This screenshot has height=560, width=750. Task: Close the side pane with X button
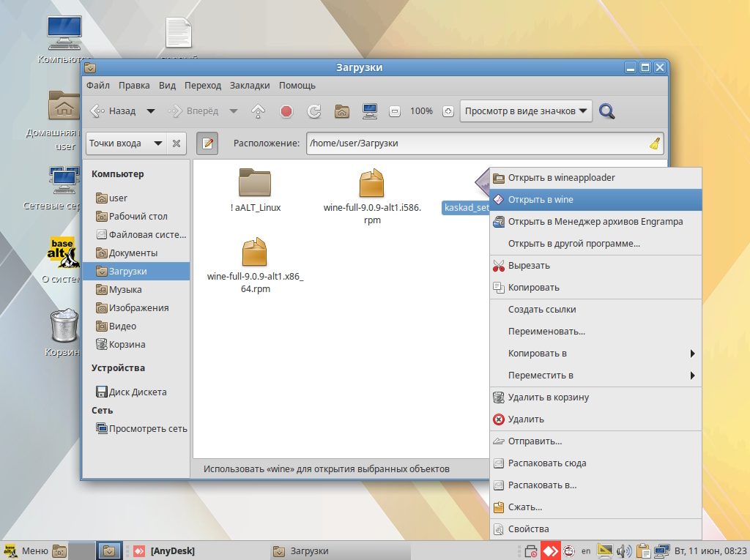click(177, 143)
